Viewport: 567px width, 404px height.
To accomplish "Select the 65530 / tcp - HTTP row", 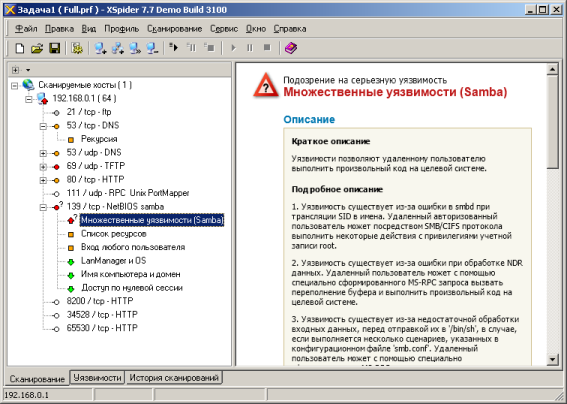I will [x=102, y=328].
